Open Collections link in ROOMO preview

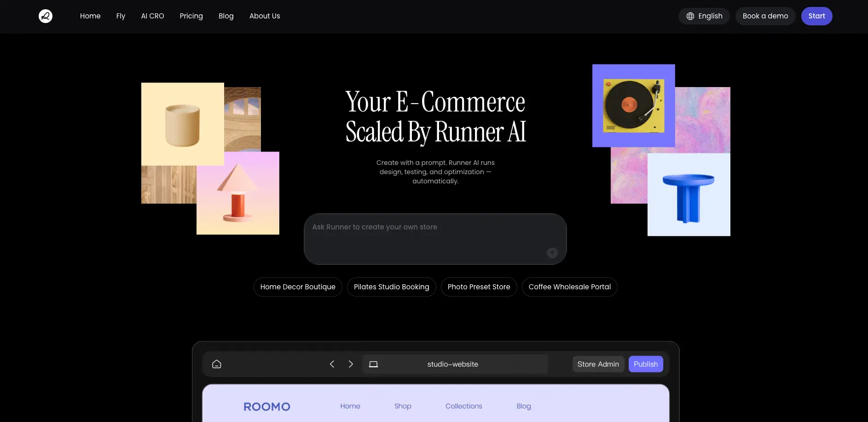[x=464, y=406]
